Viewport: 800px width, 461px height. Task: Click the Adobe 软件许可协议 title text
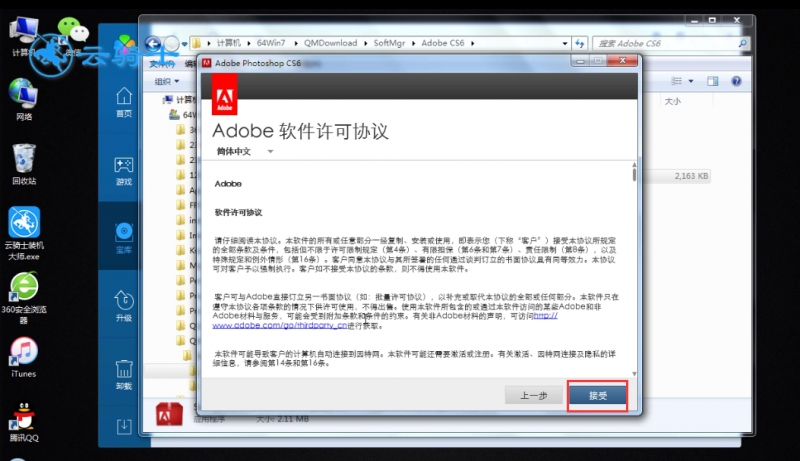pos(301,131)
